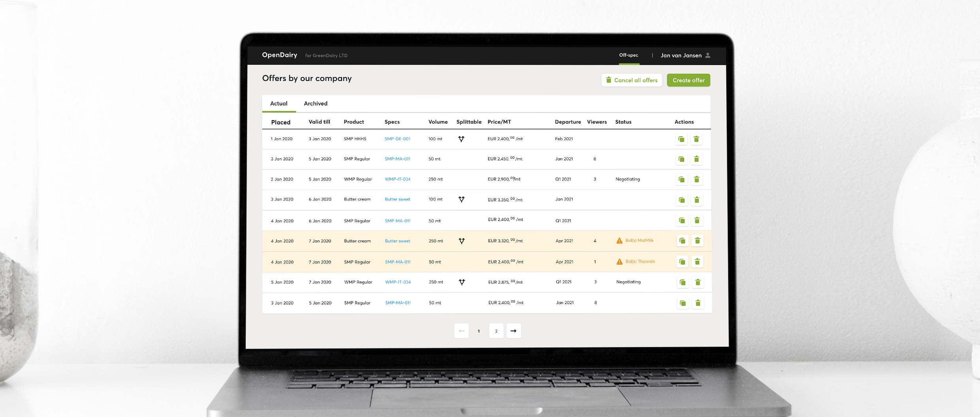Click the splittable icon on WMP-IT-034 row
This screenshot has width=980, height=417.
coord(462,282)
